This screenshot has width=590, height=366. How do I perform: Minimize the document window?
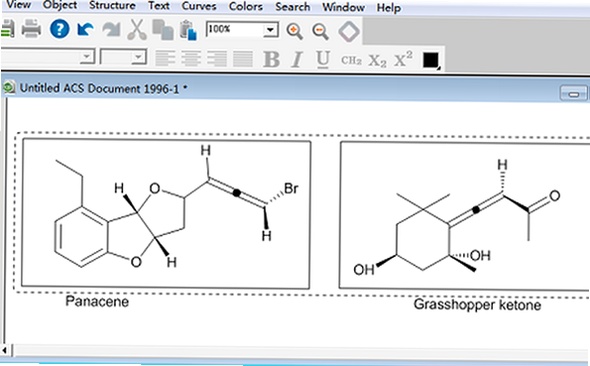[x=573, y=93]
